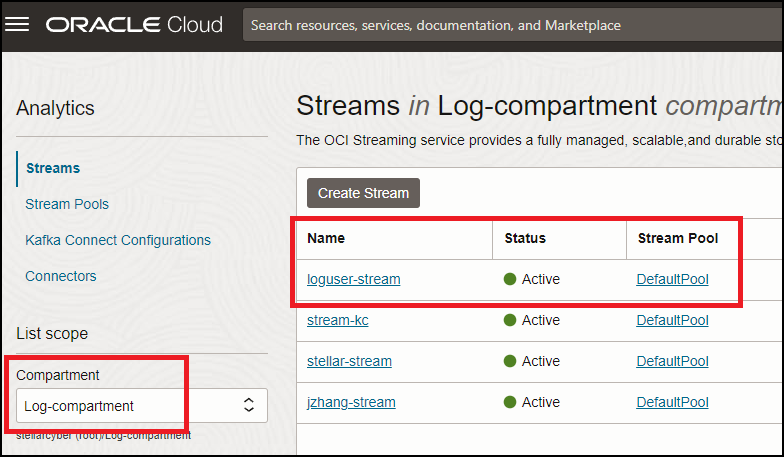Image resolution: width=784 pixels, height=457 pixels.
Task: Open Stream Pools in the sidebar
Action: 67,204
